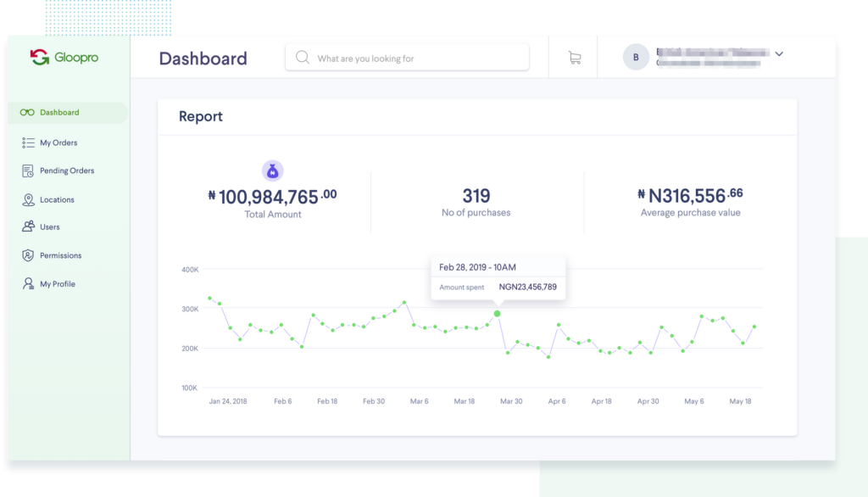Click the magnifier search icon
This screenshot has width=868, height=497.
pyautogui.click(x=302, y=59)
